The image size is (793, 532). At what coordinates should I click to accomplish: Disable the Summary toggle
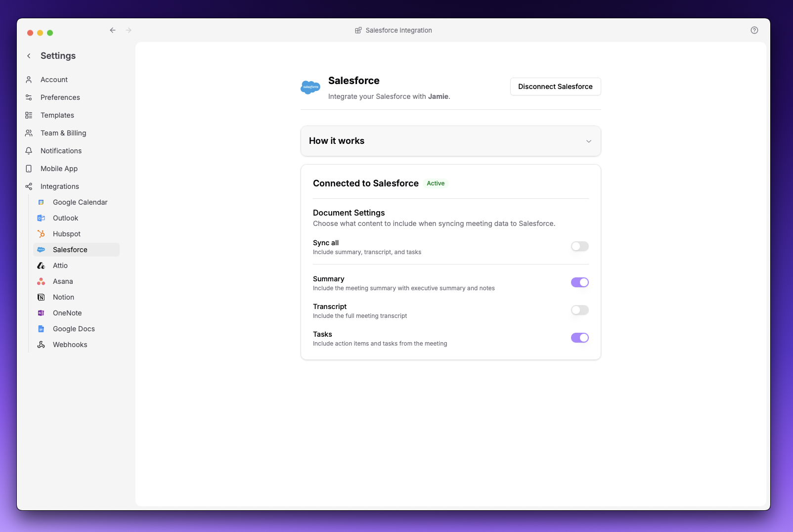coord(579,282)
